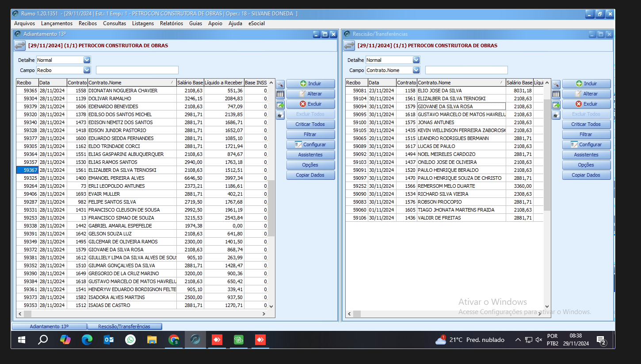Focus the search field beside Campo Contrato.Nome

[466, 70]
